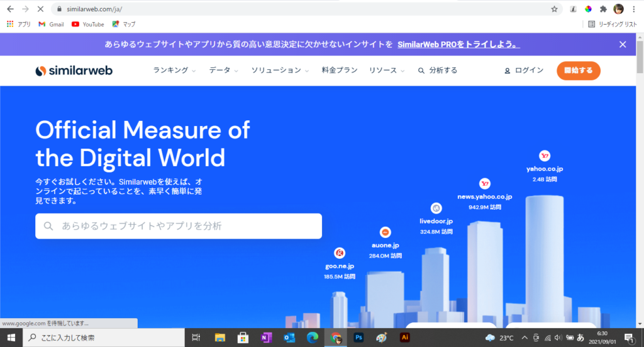Dismiss the purple promo banner

pyautogui.click(x=623, y=45)
